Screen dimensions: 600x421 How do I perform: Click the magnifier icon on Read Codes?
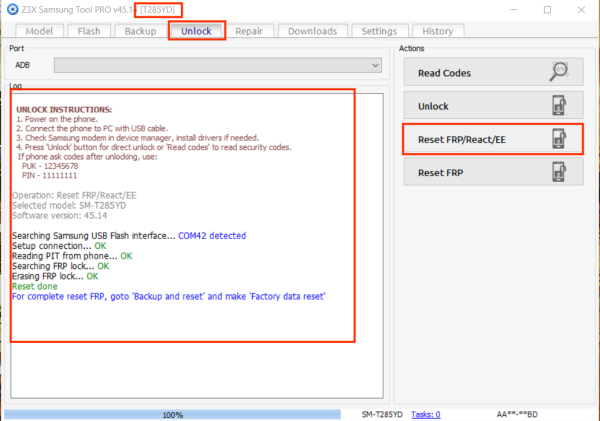coord(559,72)
